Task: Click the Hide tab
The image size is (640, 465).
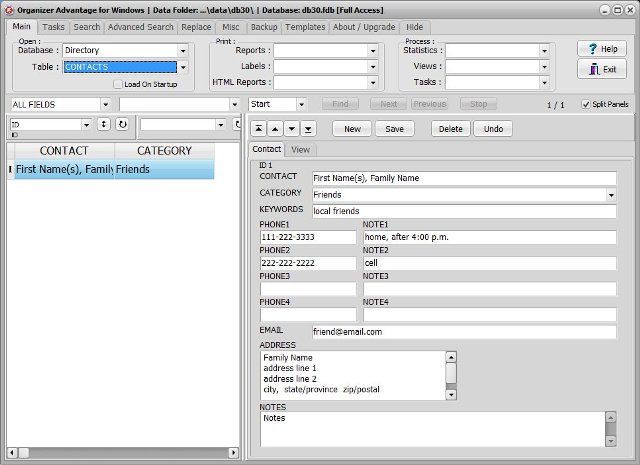Action: (414, 27)
